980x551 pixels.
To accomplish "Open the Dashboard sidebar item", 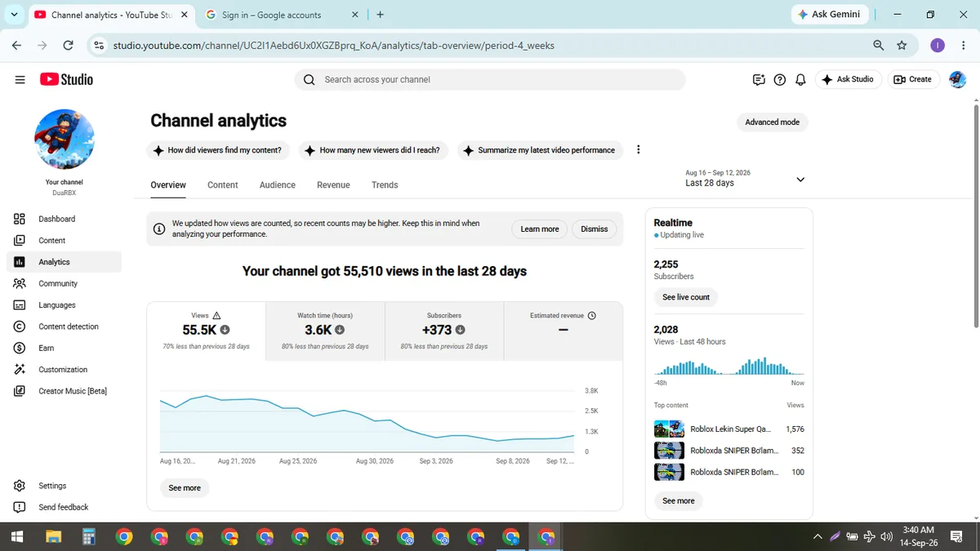I will [64, 219].
